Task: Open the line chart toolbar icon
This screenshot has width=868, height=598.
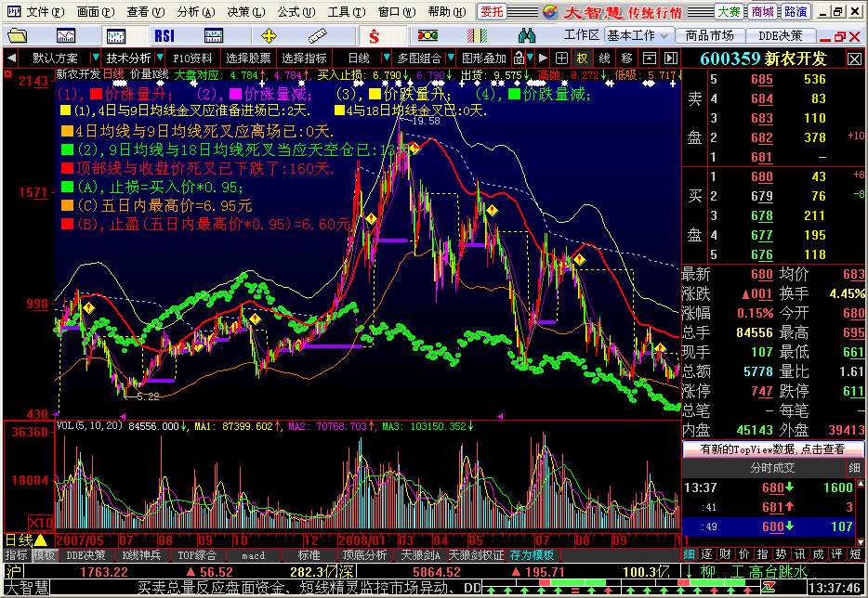Action: 66,36
